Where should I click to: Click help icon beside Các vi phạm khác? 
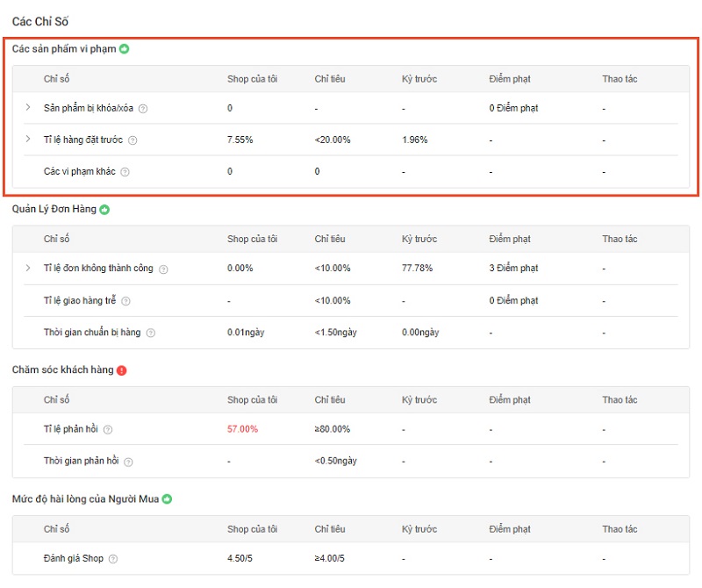[125, 172]
